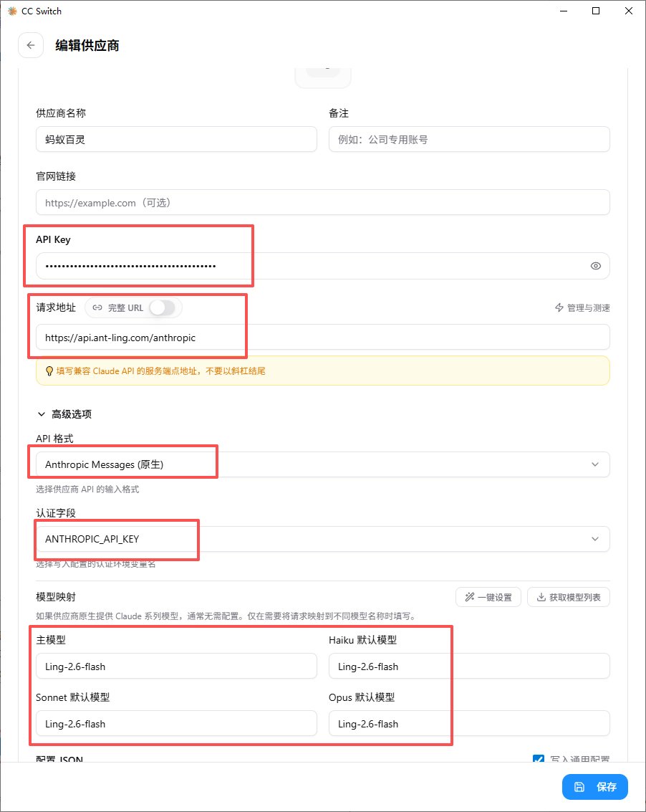The image size is (646, 812).
Task: Focus the Opus 默认模型 field
Action: pos(469,724)
